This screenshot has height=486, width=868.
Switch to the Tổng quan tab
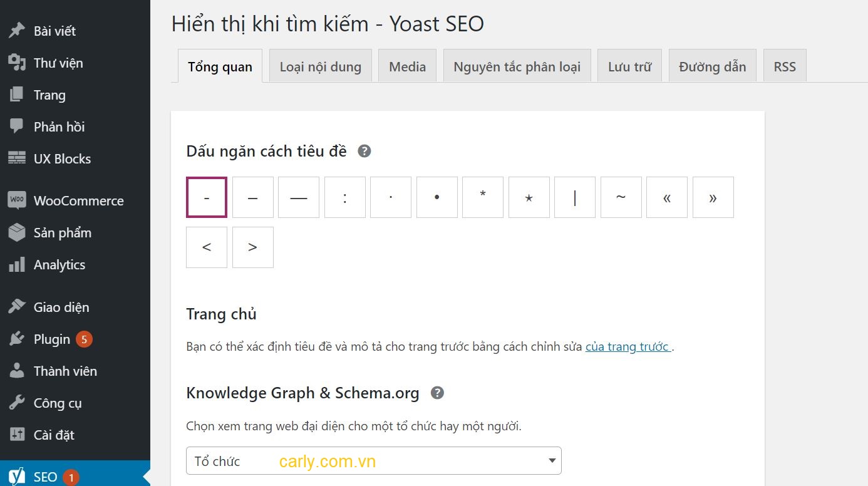pos(220,66)
